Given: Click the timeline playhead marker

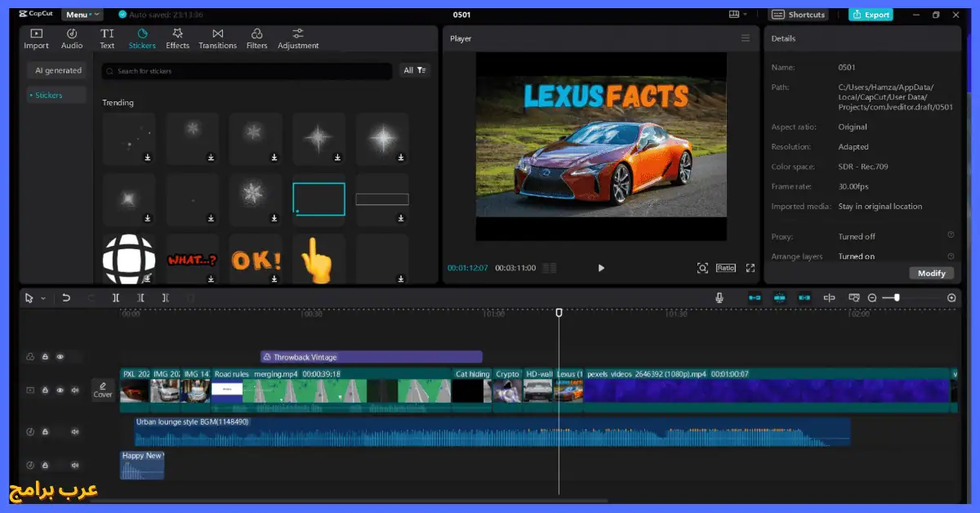Looking at the screenshot, I should [559, 313].
